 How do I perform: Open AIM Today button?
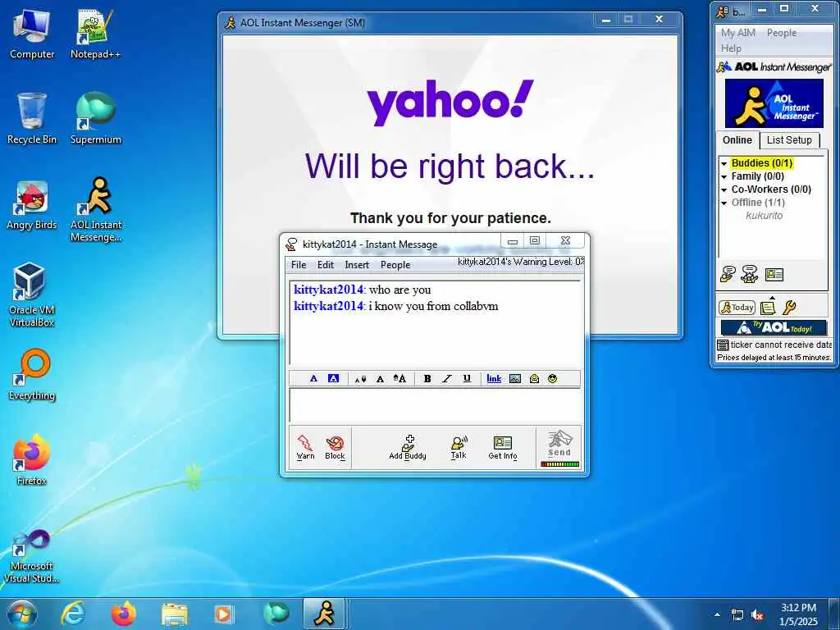pyautogui.click(x=737, y=308)
